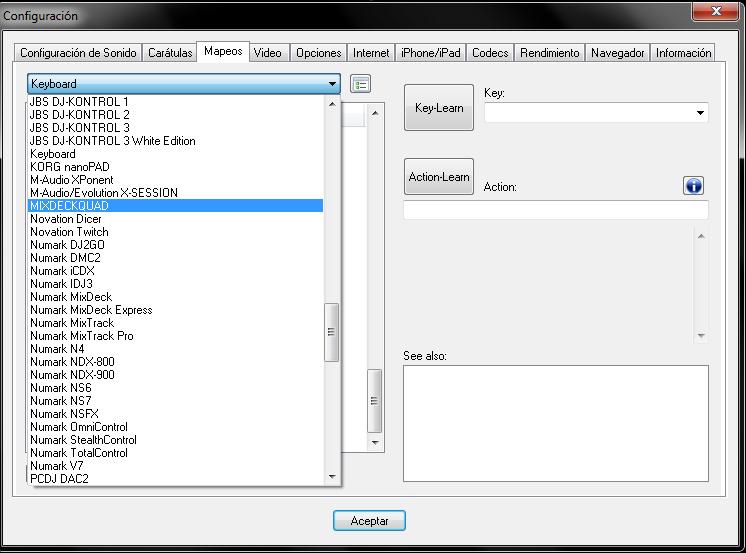Image resolution: width=746 pixels, height=553 pixels.
Task: Choose PCDJ DAC2
Action: [176, 479]
